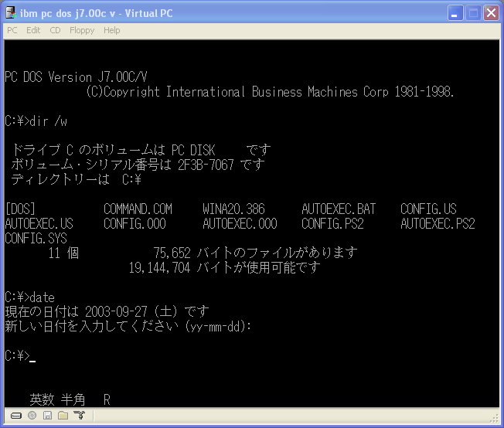Open the CD menu

coord(55,30)
